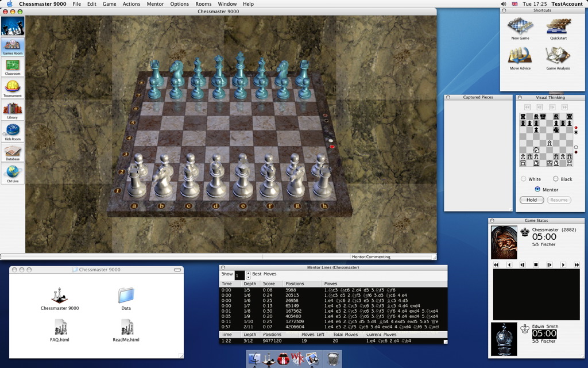
Task: Click the Mentor Commenting status bar text
Action: [371, 257]
